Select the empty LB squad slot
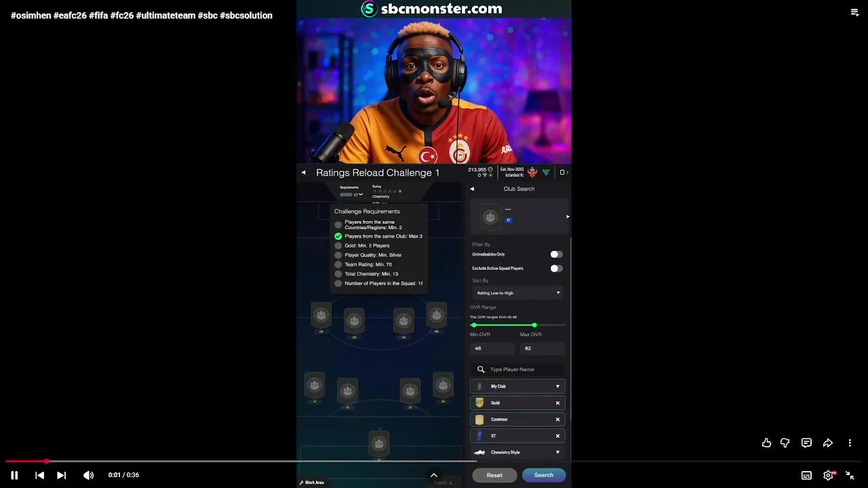Image resolution: width=868 pixels, height=488 pixels. point(314,386)
